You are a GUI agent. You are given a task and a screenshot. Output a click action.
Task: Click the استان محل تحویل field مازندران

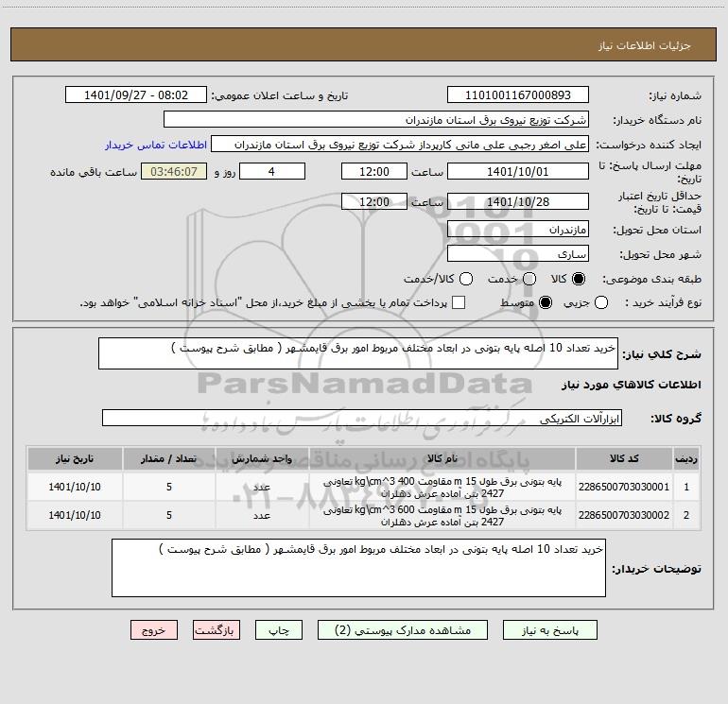coord(518,229)
